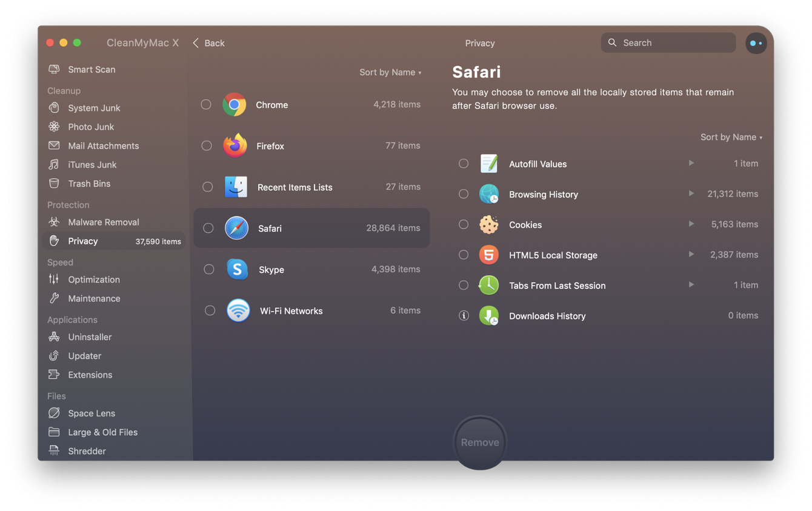Go back using the Back navigation

point(208,43)
